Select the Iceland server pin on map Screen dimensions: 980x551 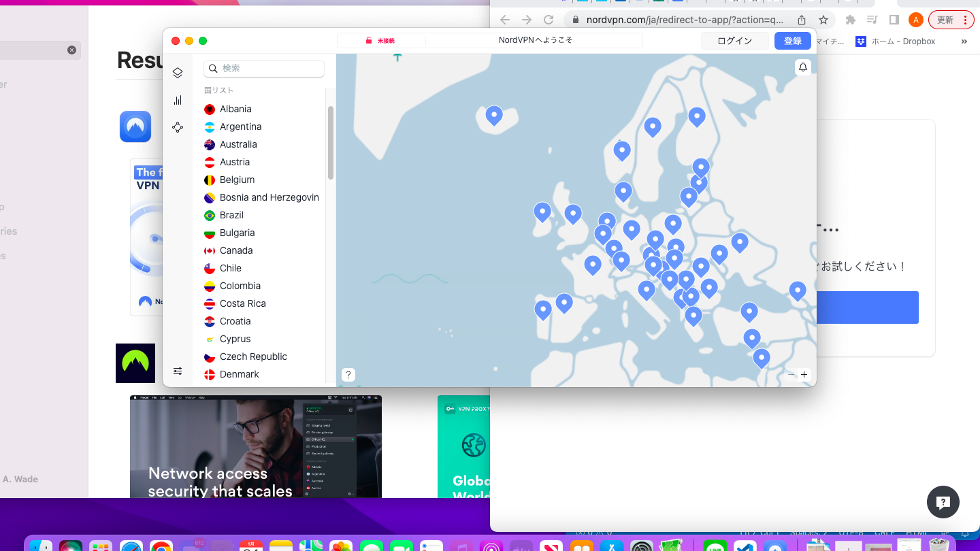pyautogui.click(x=494, y=116)
